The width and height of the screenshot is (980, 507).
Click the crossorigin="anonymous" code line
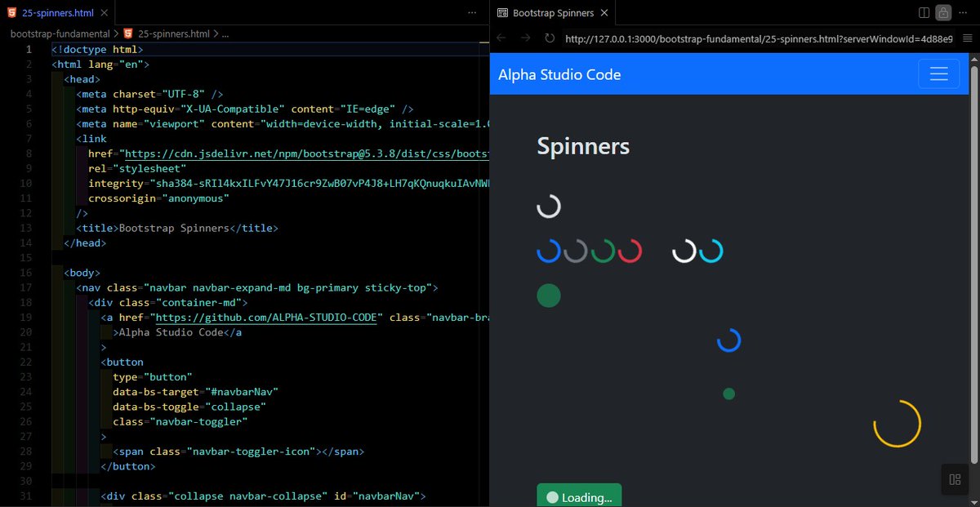point(158,198)
